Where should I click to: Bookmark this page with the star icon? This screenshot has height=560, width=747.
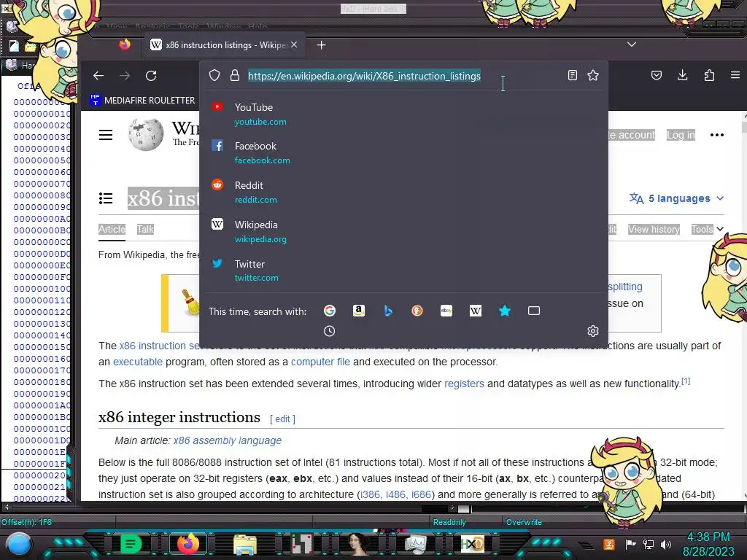pos(592,75)
